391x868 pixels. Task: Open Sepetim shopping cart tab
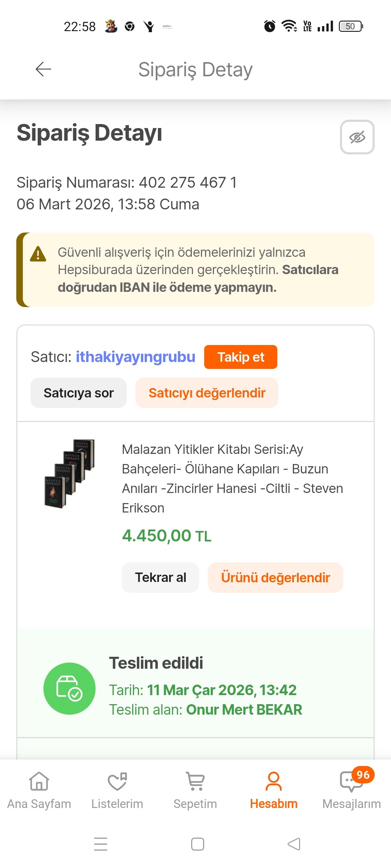tap(195, 790)
